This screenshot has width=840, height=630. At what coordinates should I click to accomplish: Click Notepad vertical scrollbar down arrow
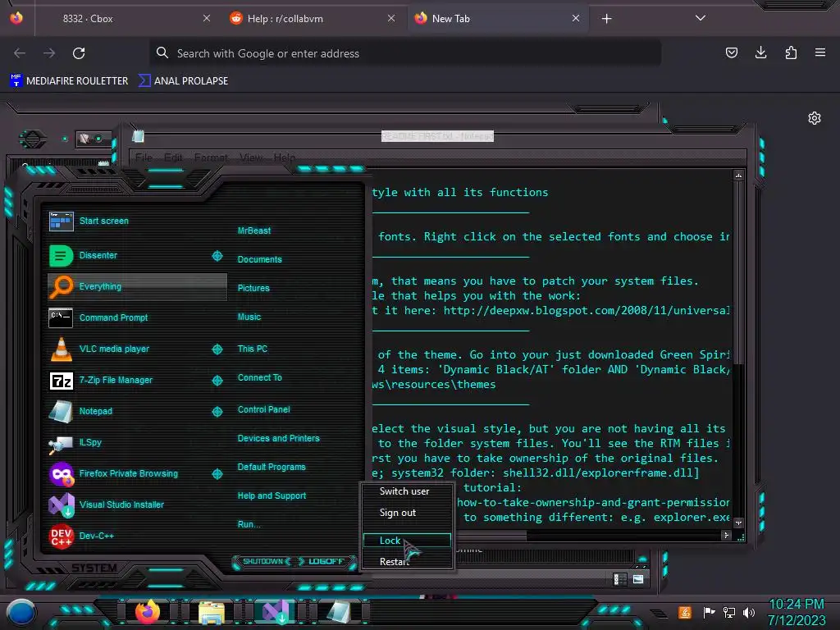(739, 523)
